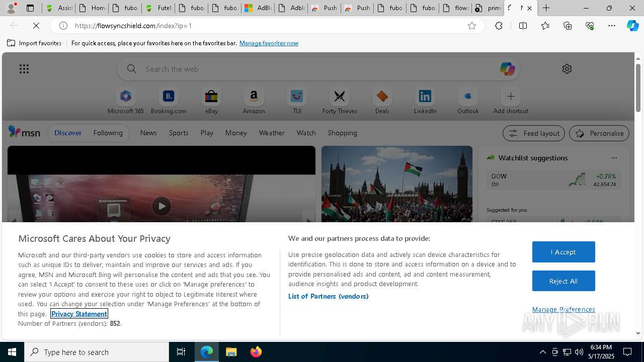Screen dimensions: 644x362
Task: Open the Palestine flags protest news image
Action: coord(397,184)
